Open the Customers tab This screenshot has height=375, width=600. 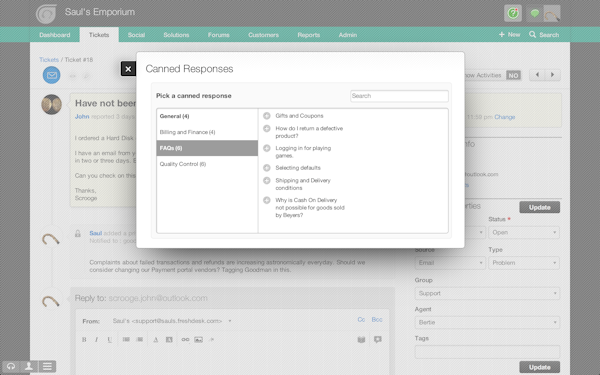(x=263, y=35)
